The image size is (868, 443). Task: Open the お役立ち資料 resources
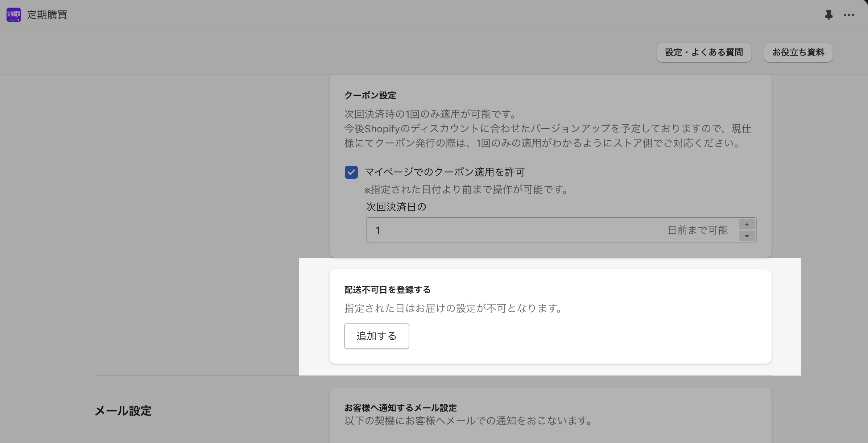[798, 53]
